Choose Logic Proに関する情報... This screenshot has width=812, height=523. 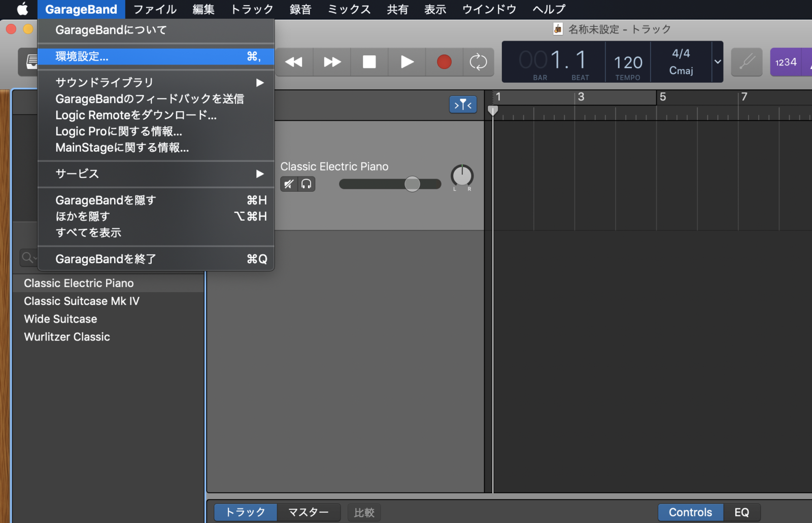click(156, 131)
